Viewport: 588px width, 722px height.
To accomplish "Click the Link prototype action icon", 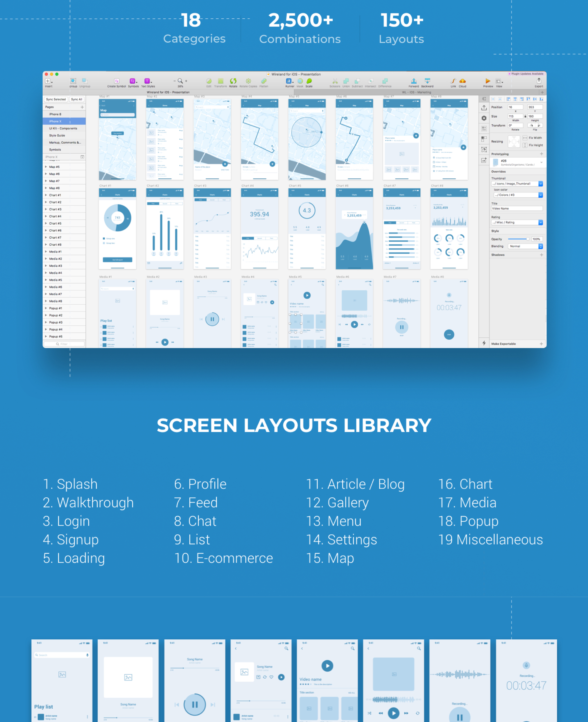I will point(452,81).
